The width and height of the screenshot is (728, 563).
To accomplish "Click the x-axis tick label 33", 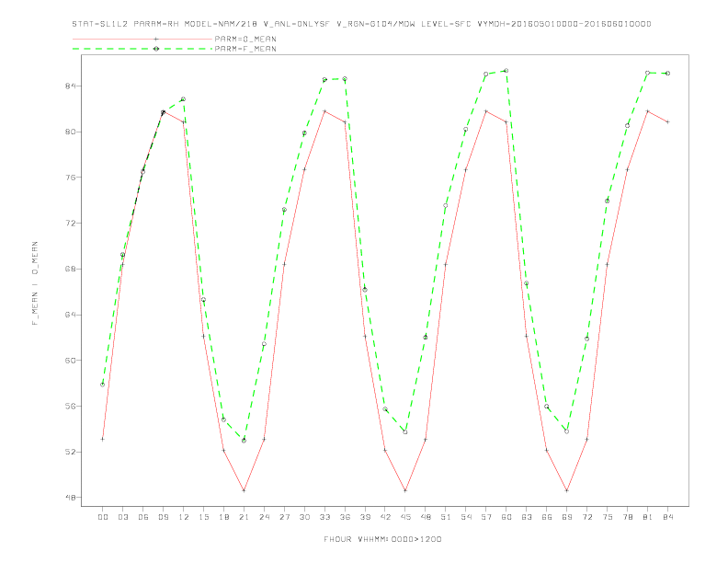I will coord(324,517).
